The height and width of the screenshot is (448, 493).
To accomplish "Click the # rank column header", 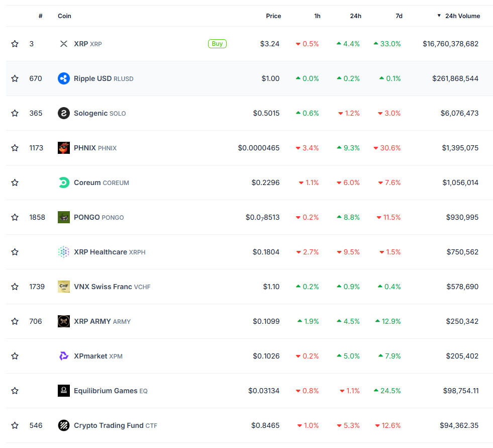I will (x=40, y=16).
